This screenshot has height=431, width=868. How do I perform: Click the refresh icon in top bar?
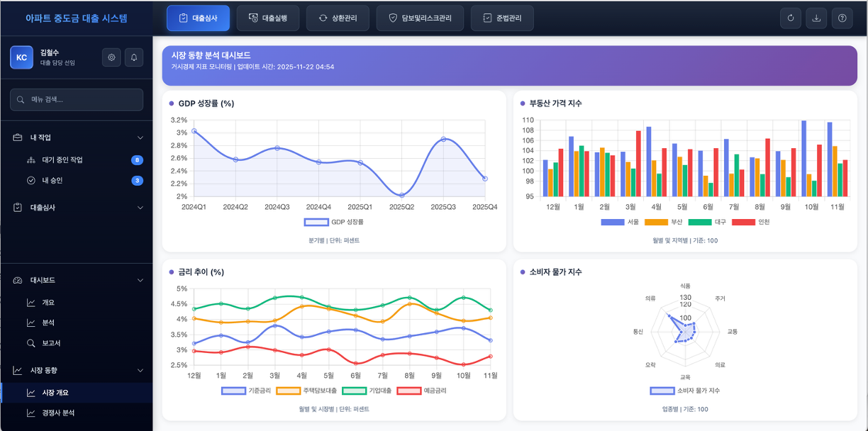(791, 18)
